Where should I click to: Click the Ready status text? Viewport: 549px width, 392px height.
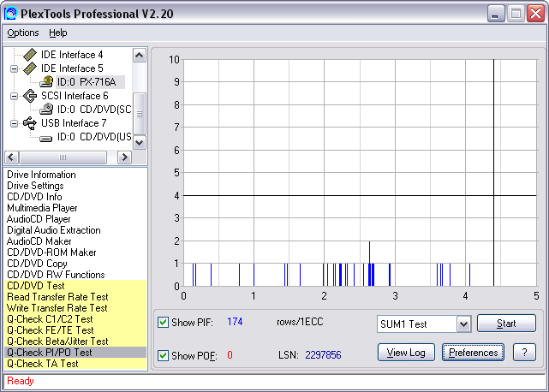tap(21, 381)
